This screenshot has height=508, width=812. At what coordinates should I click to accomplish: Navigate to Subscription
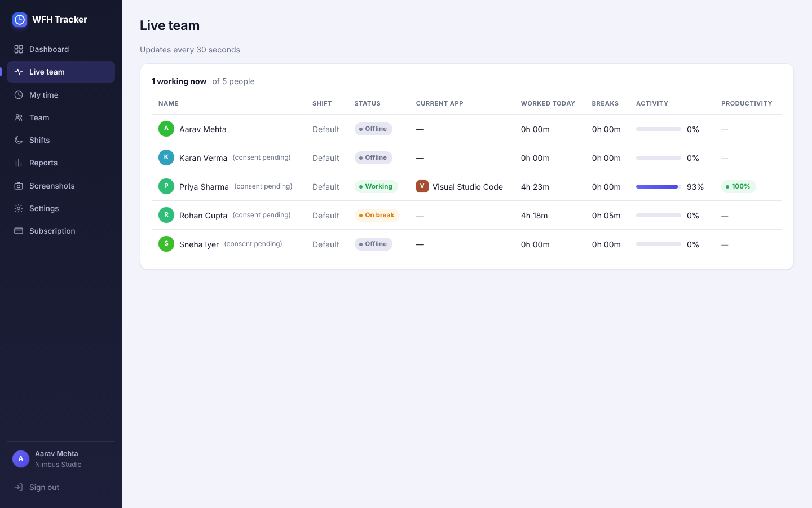point(61,231)
